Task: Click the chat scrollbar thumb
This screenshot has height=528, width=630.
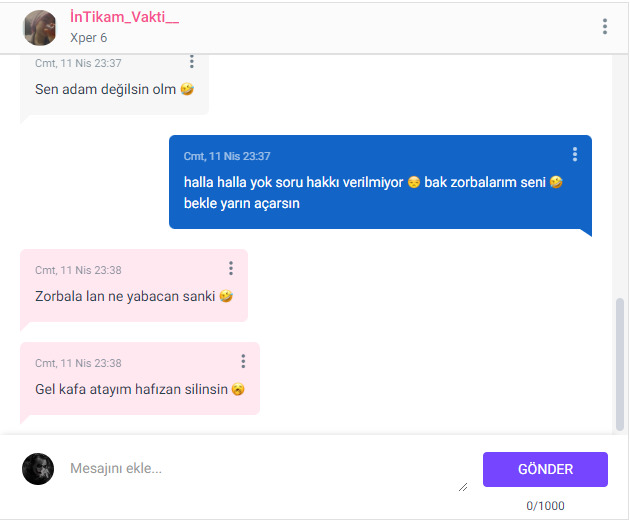Action: click(620, 364)
